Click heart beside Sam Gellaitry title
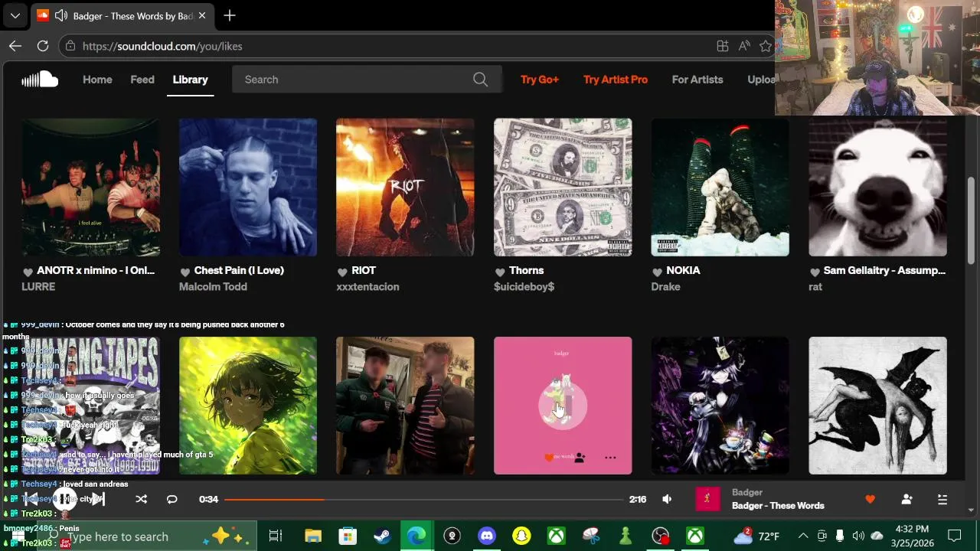 pyautogui.click(x=815, y=272)
